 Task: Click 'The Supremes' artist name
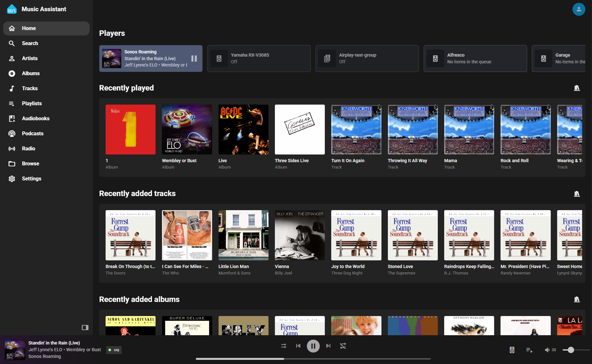point(402,273)
